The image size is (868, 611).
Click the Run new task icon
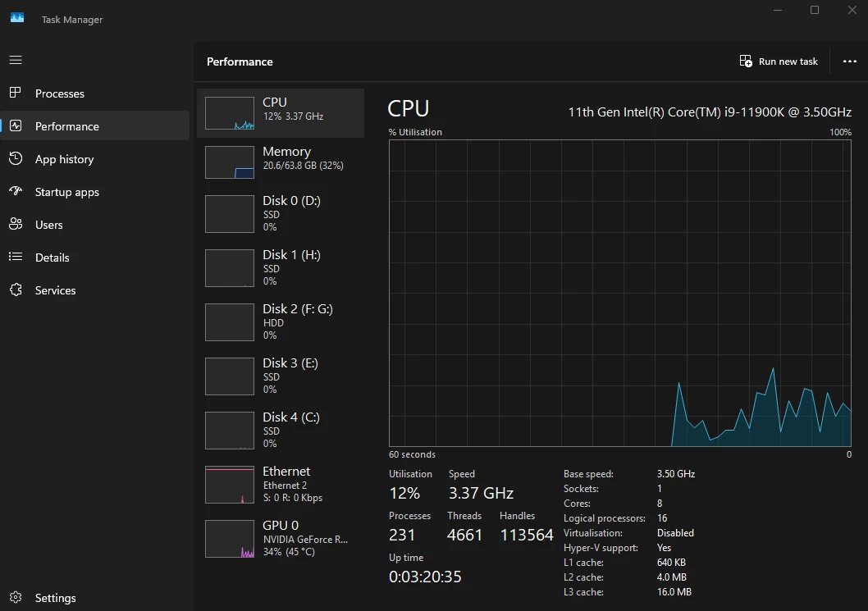tap(746, 61)
